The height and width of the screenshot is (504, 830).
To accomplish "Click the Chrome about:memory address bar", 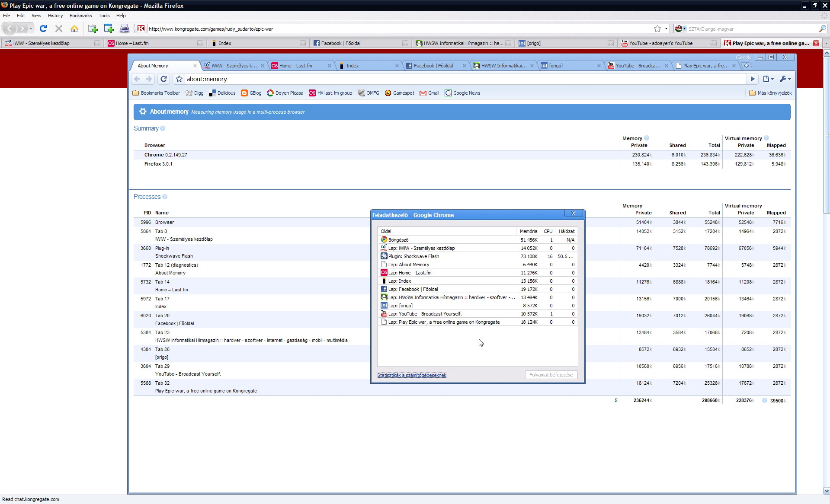I will click(465, 79).
